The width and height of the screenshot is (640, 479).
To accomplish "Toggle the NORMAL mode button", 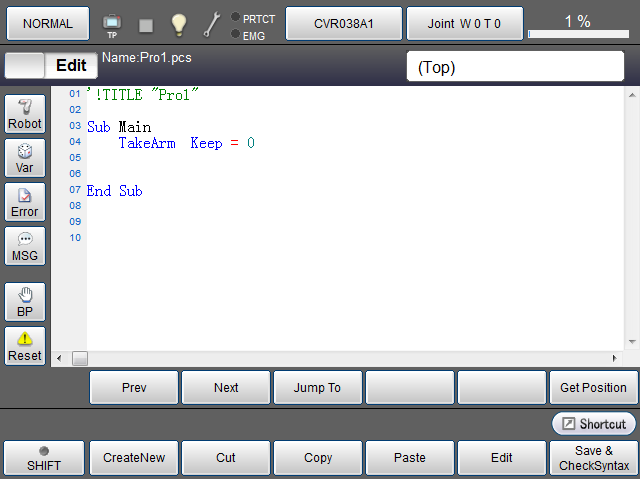I will click(47, 23).
